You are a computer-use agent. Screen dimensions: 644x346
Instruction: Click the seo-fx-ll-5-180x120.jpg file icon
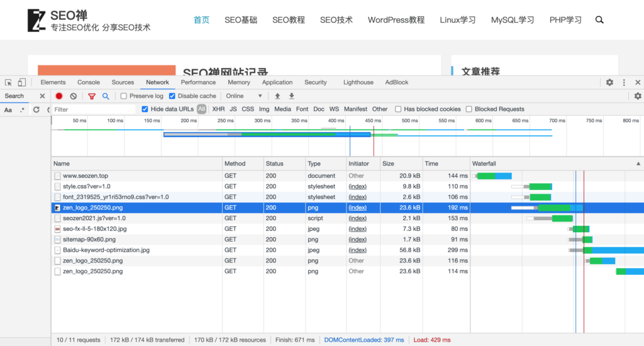click(x=57, y=229)
